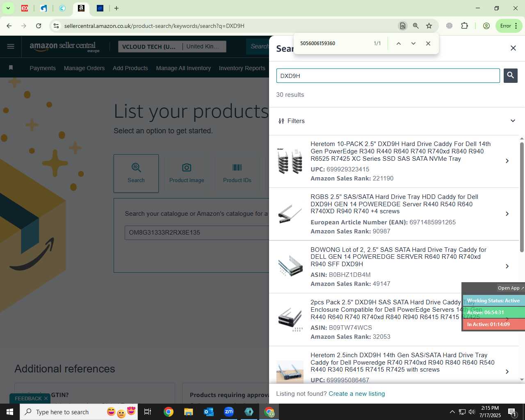Viewport: 525px width, 420px height.
Task: Open notification center on taskbar
Action: [512, 412]
